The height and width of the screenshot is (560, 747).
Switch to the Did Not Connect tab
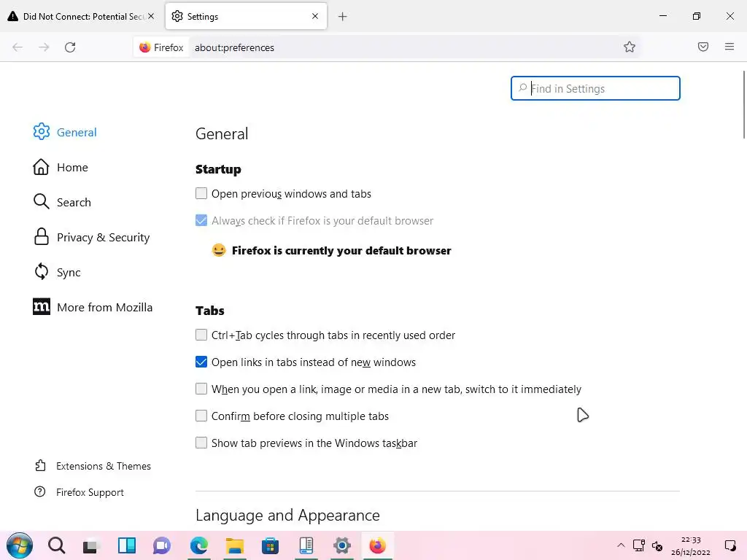[x=82, y=16]
